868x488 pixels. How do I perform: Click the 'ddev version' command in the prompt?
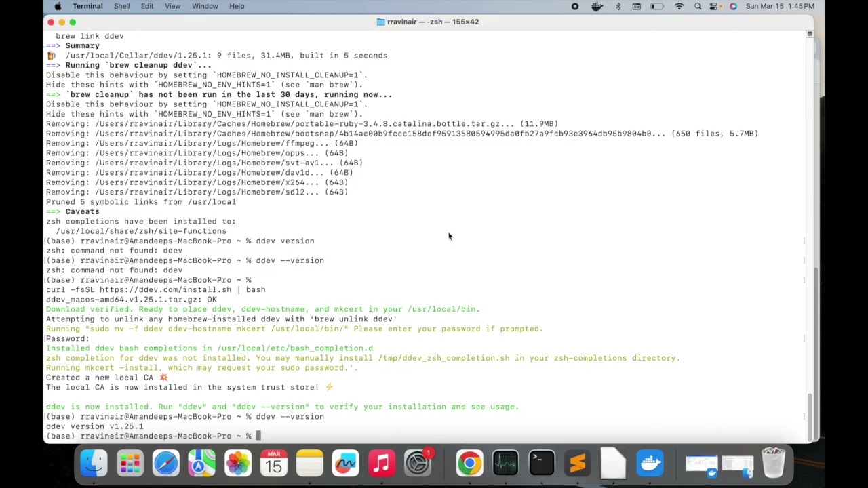tap(285, 241)
